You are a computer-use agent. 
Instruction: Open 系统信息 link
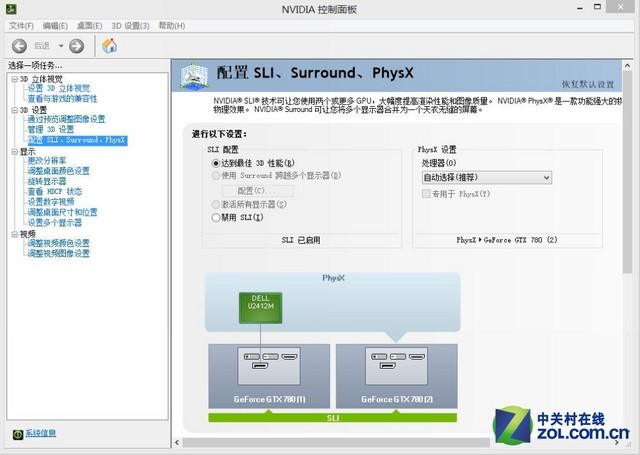(41, 433)
